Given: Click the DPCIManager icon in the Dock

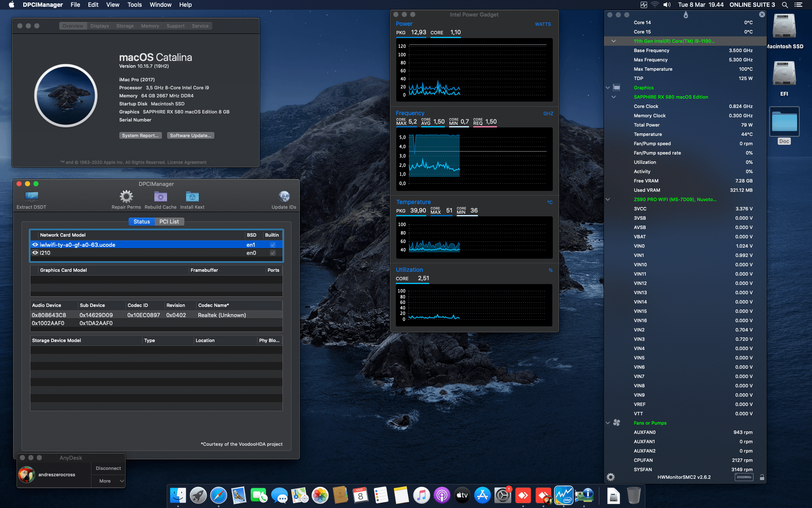Looking at the screenshot, I should 584,495.
